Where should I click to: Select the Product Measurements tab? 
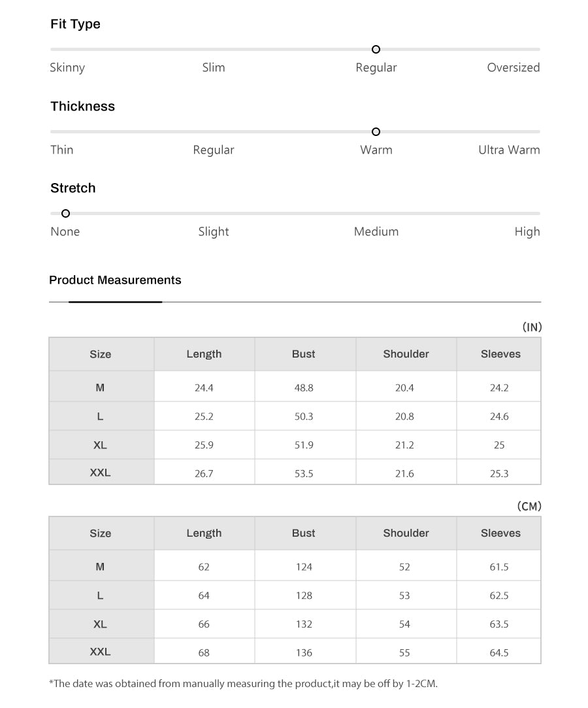pos(115,280)
